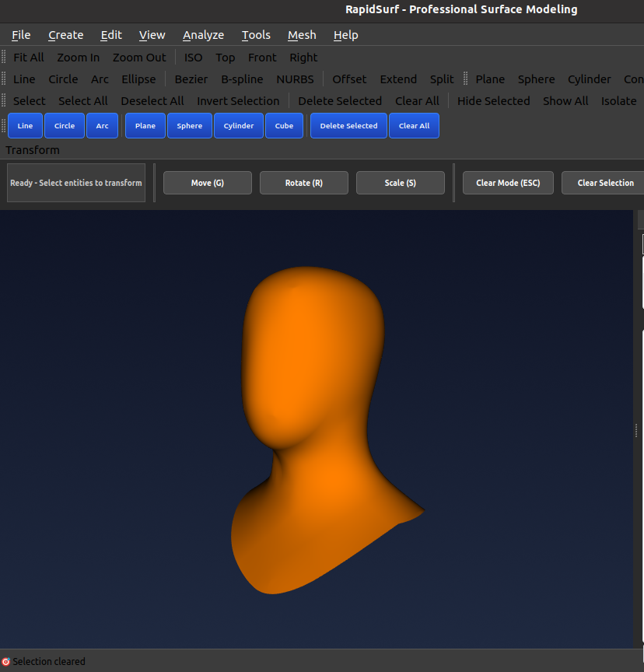Select the B-spline curve tool
644x672 pixels.
point(242,79)
